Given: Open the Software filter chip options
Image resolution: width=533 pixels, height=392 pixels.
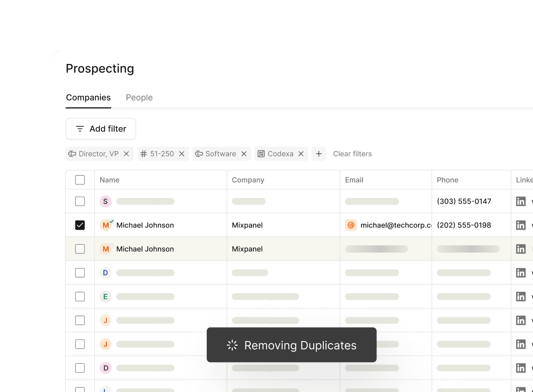Looking at the screenshot, I should point(216,154).
